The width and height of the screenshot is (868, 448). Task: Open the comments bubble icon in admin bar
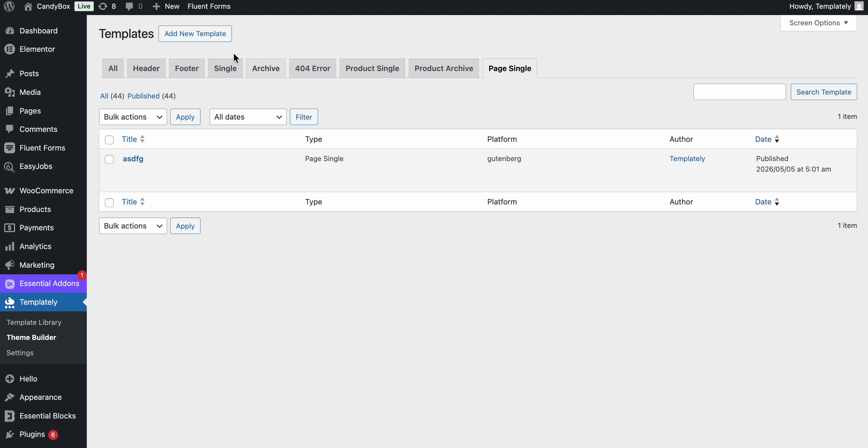129,6
